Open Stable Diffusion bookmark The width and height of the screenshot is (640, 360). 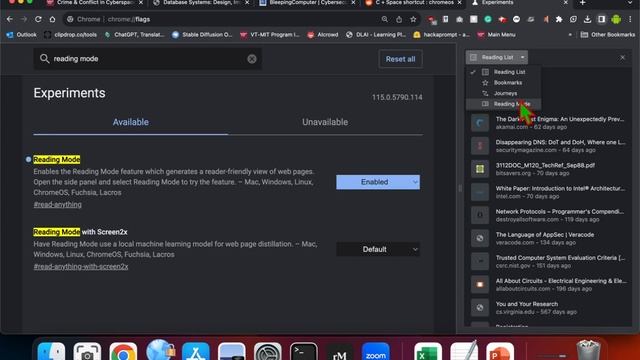[x=202, y=35]
